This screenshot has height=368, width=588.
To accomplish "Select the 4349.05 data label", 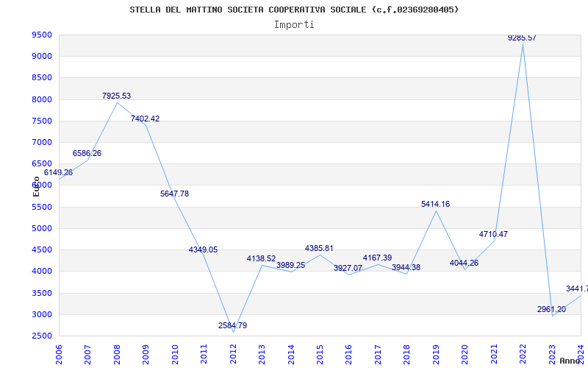I will point(204,250).
